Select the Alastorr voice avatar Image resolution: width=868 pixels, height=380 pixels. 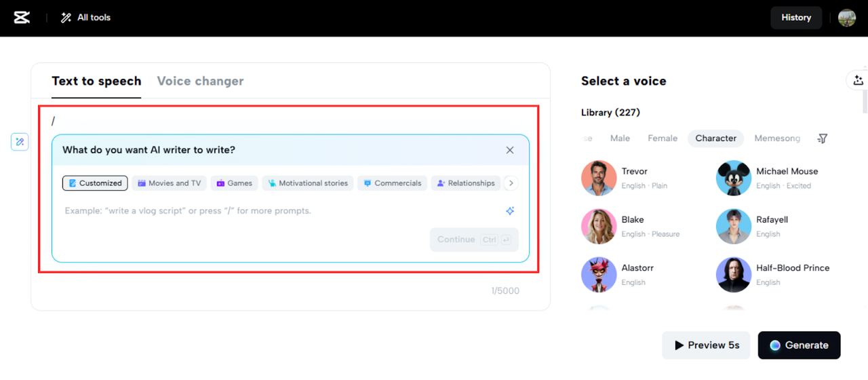point(599,275)
